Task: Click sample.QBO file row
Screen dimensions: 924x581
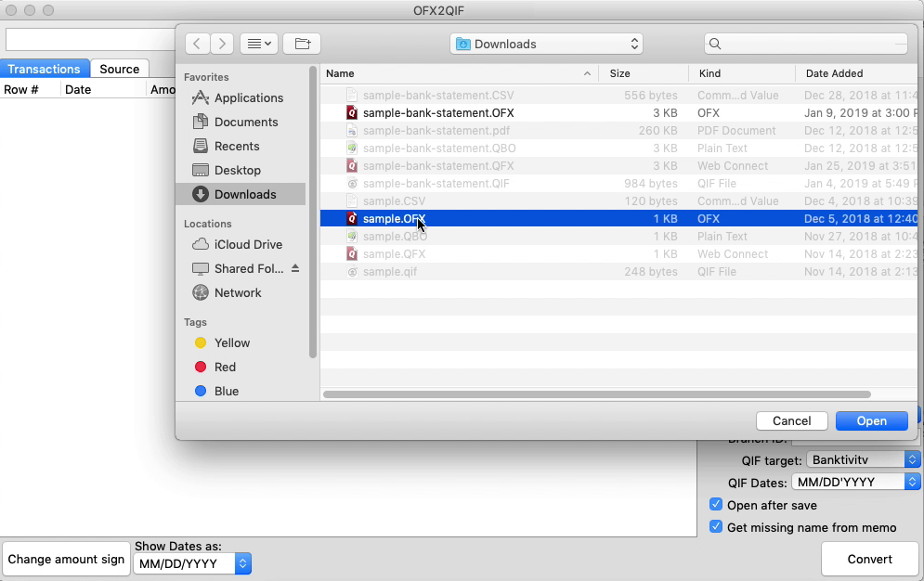Action: tap(618, 237)
